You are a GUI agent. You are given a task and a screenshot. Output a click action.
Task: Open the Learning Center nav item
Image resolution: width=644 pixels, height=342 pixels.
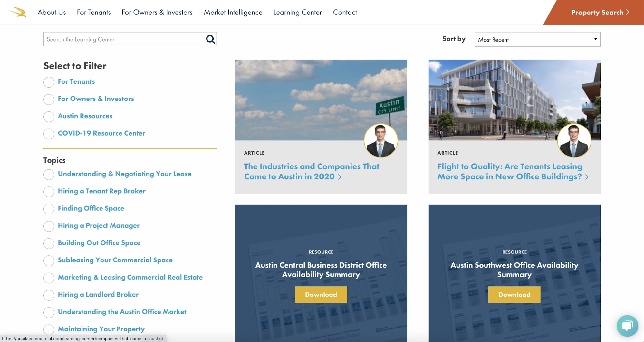298,12
